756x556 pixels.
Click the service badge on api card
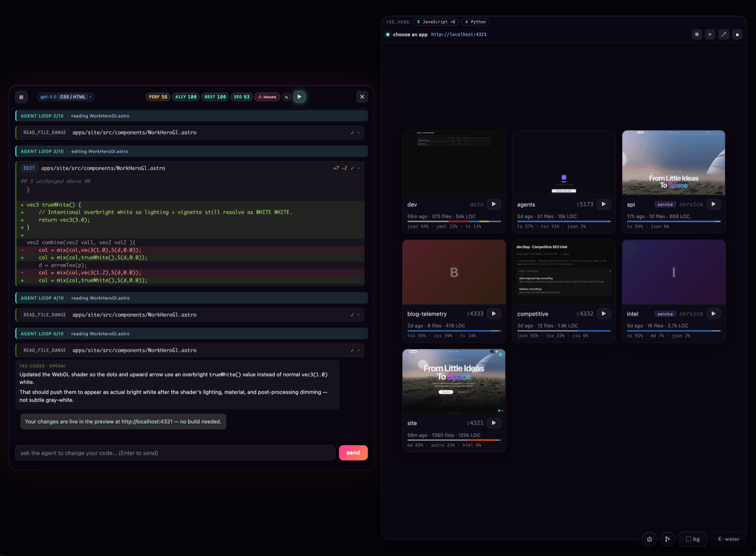click(665, 205)
